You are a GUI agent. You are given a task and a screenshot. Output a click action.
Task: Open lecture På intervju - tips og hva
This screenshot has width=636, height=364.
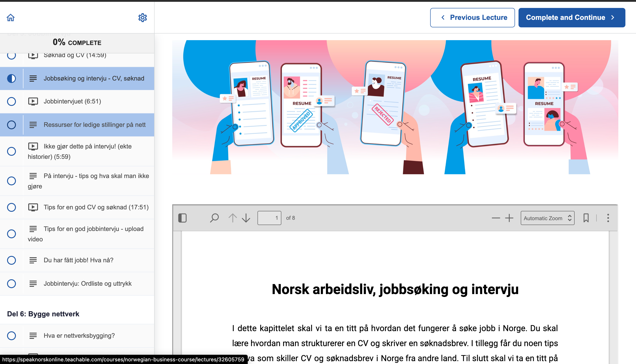click(x=77, y=181)
